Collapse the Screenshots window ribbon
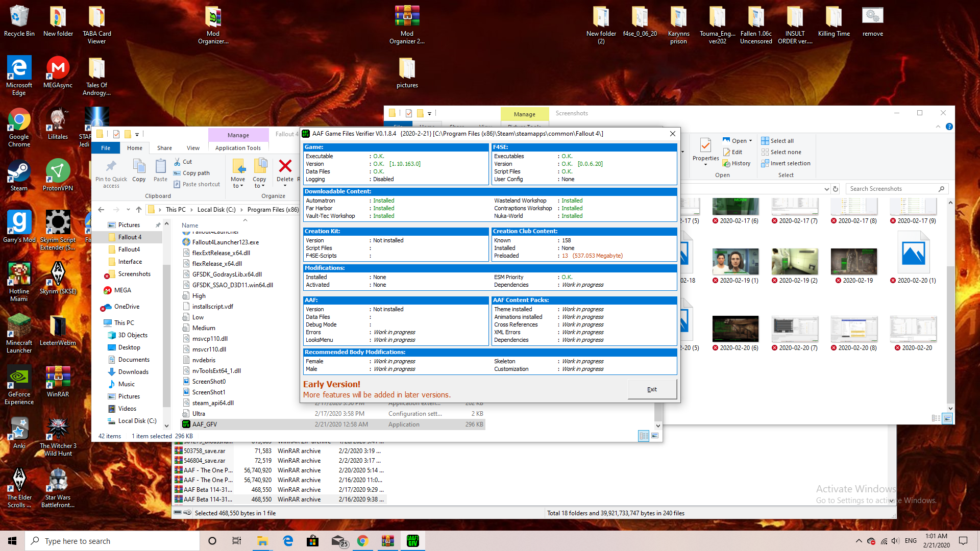 point(938,127)
